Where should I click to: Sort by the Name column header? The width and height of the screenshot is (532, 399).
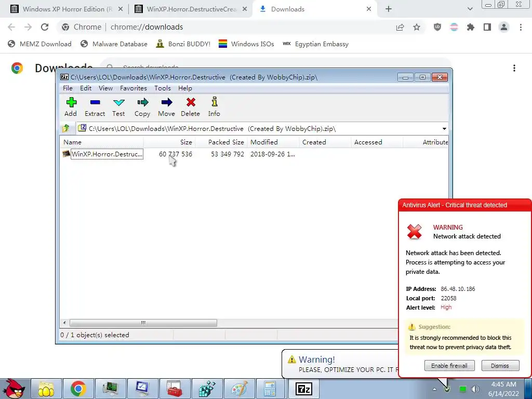[102, 142]
